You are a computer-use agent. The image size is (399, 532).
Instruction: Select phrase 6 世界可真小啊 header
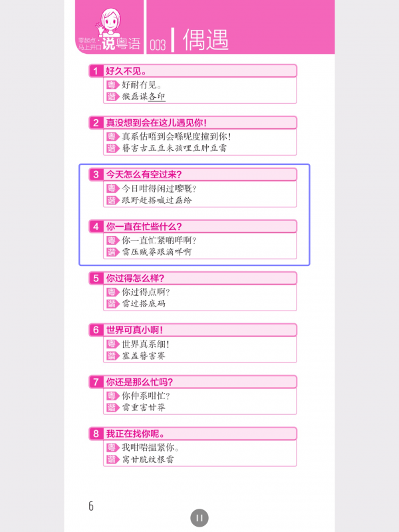[193, 330]
